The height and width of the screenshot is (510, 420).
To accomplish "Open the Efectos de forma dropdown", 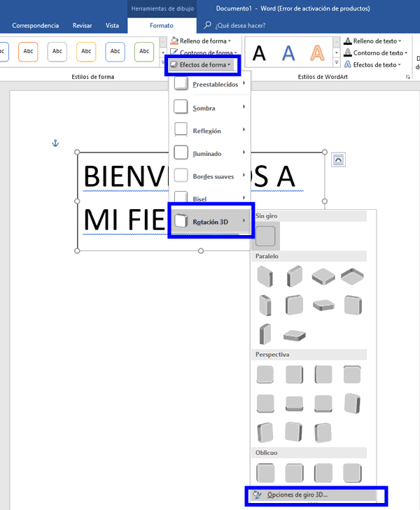I will [x=202, y=65].
